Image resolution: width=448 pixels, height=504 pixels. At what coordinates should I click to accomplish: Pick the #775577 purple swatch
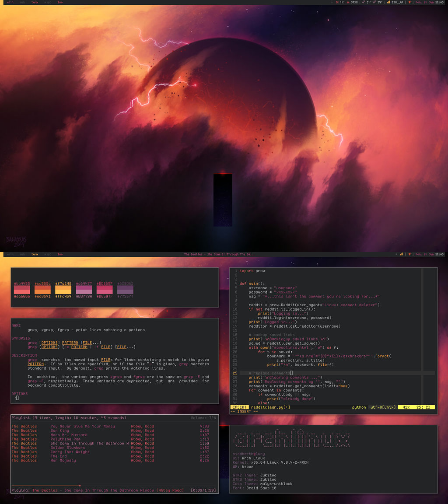(x=125, y=292)
